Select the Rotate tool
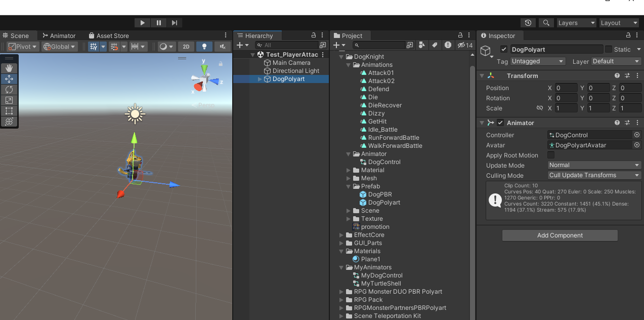644x320 pixels. [9, 90]
